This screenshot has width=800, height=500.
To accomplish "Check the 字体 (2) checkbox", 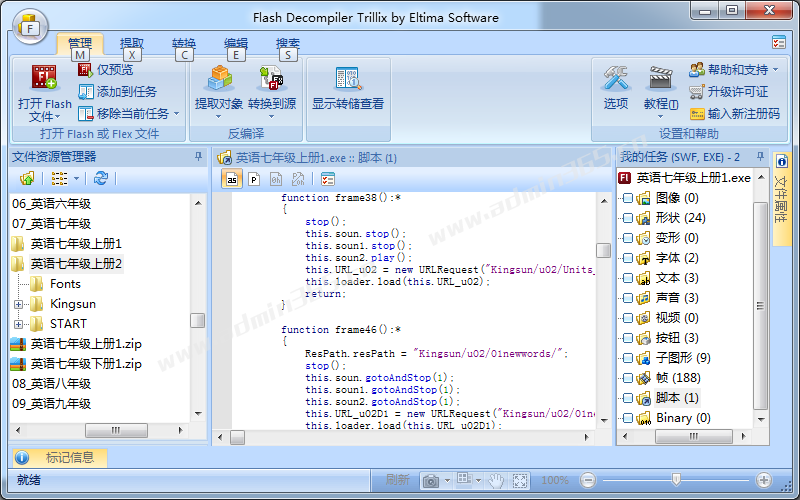I will point(628,258).
